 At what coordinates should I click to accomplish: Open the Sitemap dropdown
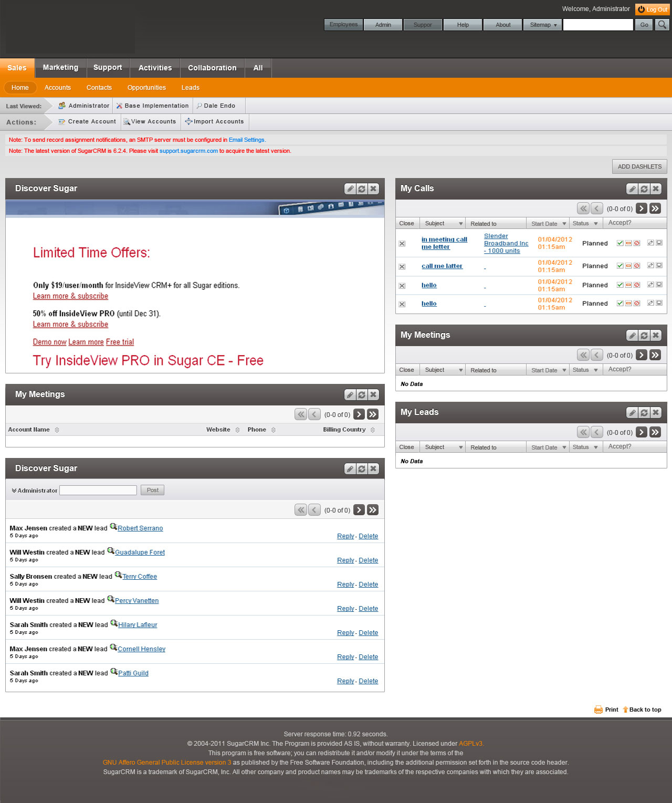[543, 25]
